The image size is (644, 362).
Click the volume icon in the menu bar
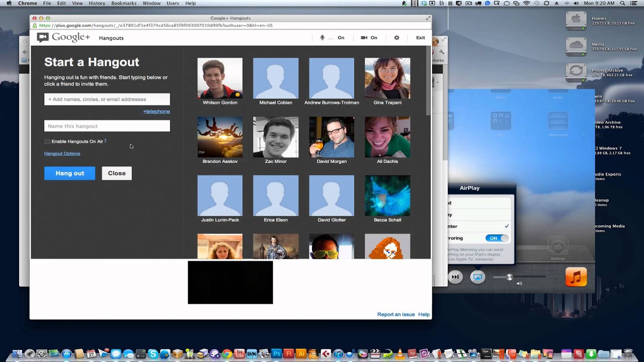tap(576, 3)
